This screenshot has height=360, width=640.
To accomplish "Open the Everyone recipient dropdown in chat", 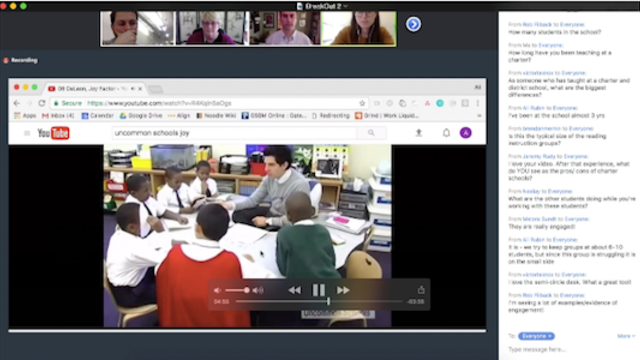I will coord(536,336).
